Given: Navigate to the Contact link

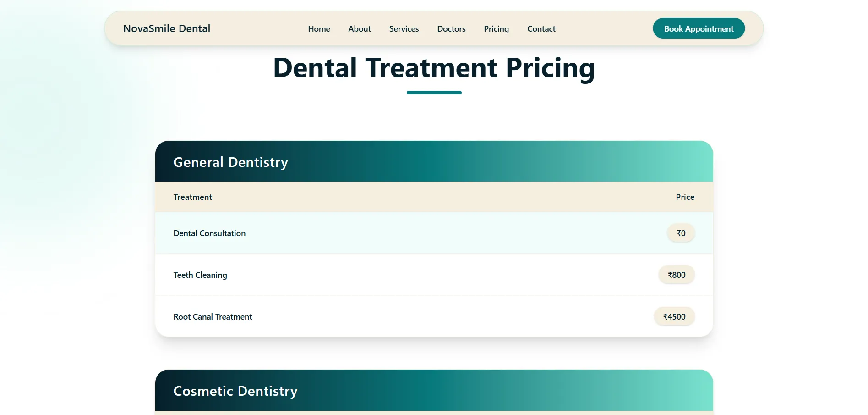Looking at the screenshot, I should click(541, 29).
